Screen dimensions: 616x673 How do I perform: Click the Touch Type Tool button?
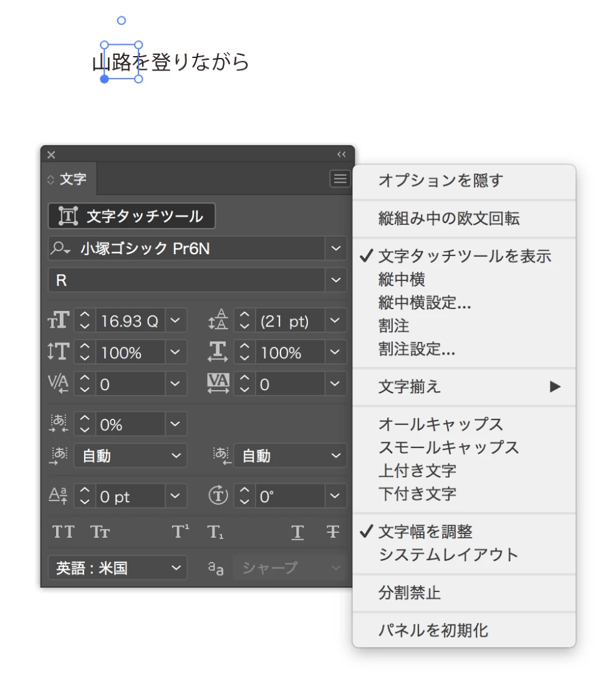pos(132,216)
